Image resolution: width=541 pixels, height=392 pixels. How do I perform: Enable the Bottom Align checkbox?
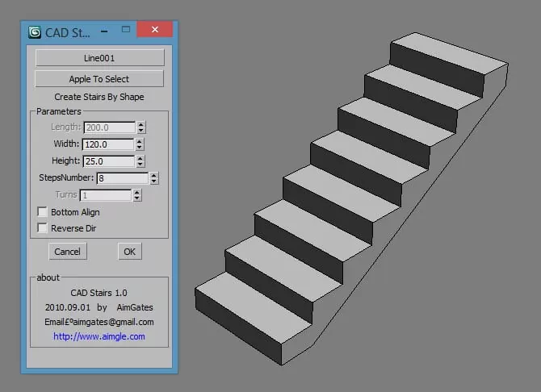(x=42, y=212)
